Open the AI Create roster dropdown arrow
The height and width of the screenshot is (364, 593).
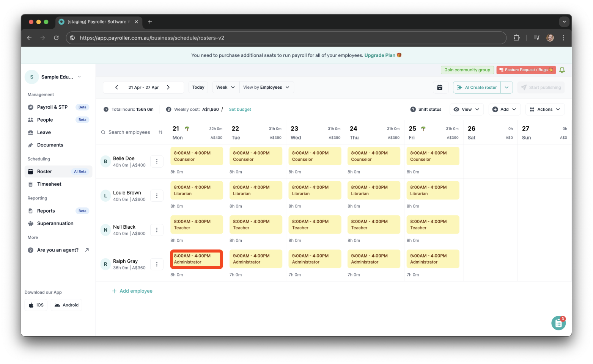click(506, 87)
